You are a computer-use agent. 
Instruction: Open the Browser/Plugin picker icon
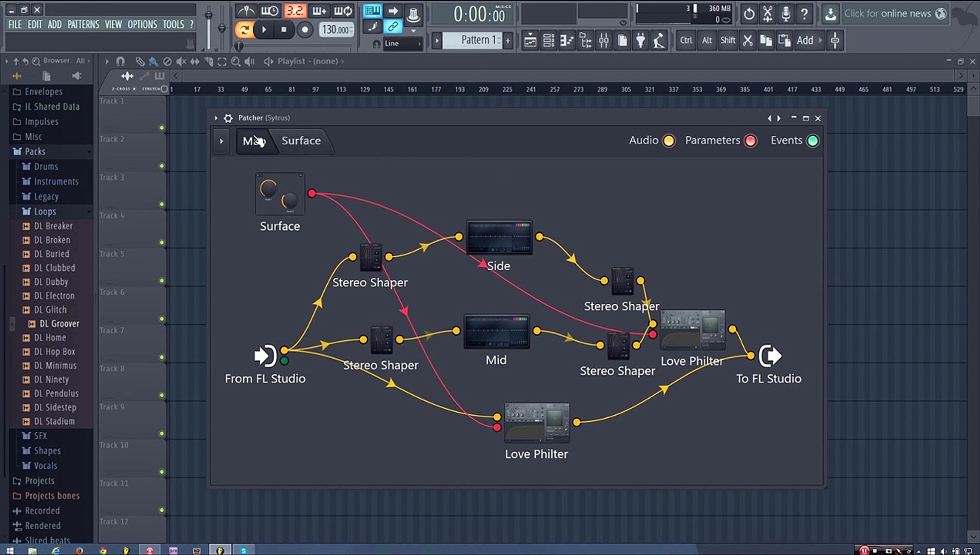point(586,41)
